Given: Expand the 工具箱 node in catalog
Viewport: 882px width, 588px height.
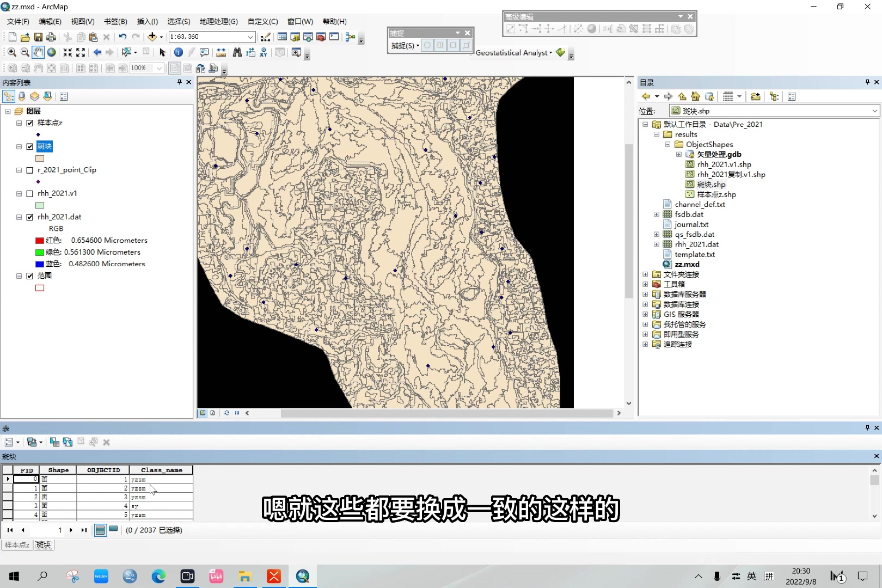Looking at the screenshot, I should click(x=645, y=284).
